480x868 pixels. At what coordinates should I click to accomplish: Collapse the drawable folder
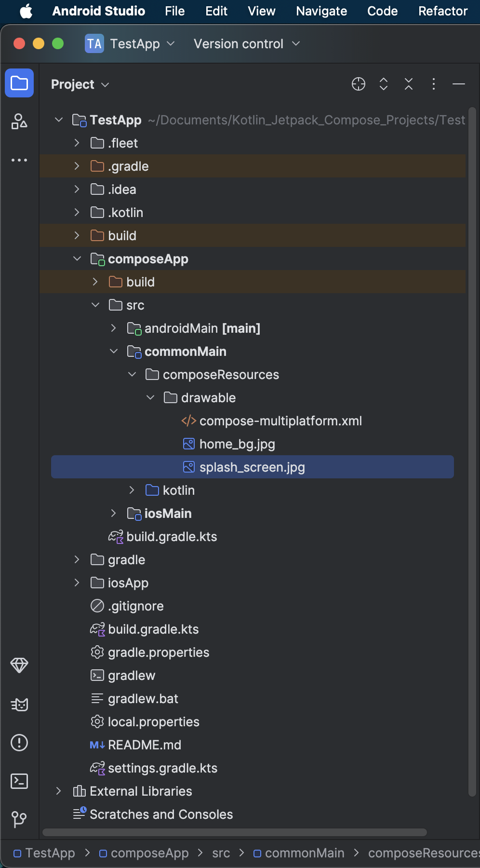point(150,397)
